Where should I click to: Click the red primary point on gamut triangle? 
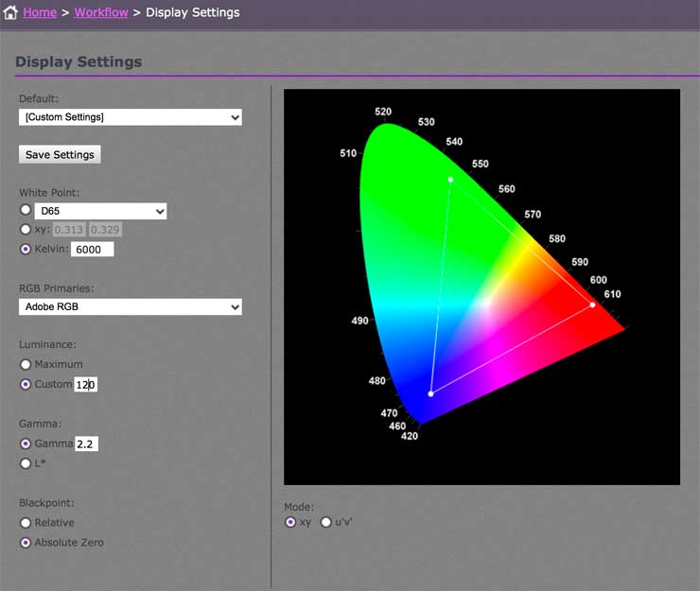pos(592,304)
